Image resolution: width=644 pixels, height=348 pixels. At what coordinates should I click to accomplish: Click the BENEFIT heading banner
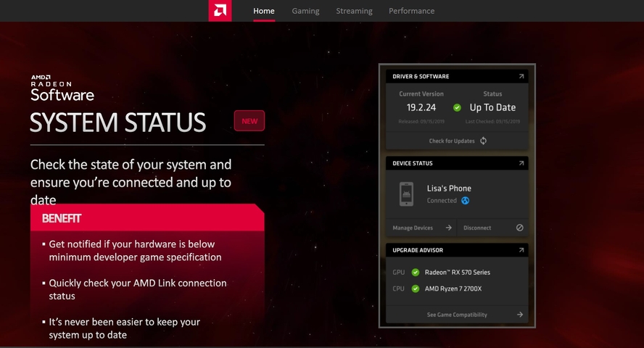click(147, 218)
